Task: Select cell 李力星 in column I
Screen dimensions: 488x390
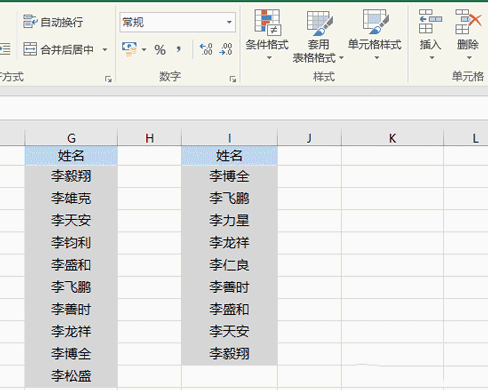Action: [x=229, y=220]
